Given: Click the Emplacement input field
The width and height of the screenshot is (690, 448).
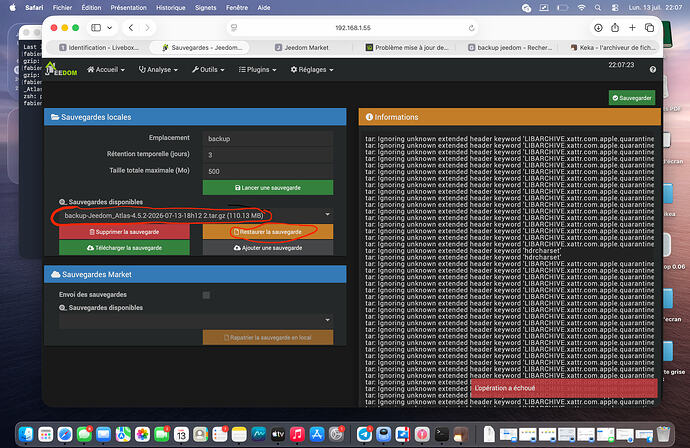Looking at the screenshot, I should tap(268, 139).
